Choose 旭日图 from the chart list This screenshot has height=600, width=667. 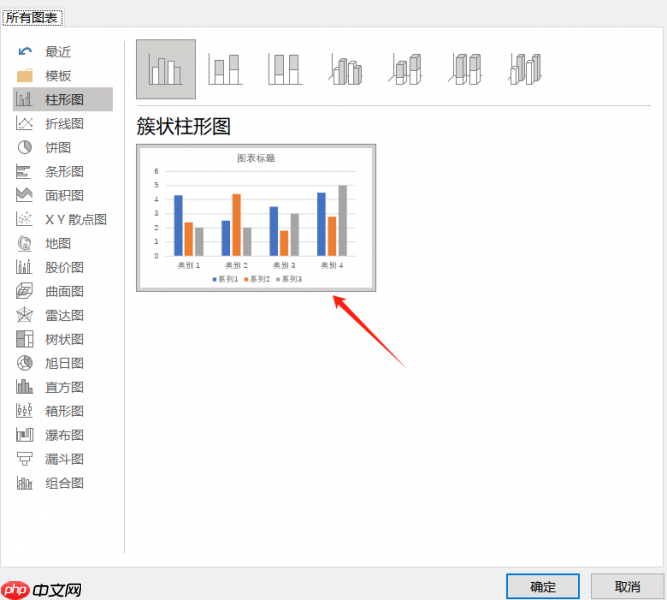click(65, 363)
